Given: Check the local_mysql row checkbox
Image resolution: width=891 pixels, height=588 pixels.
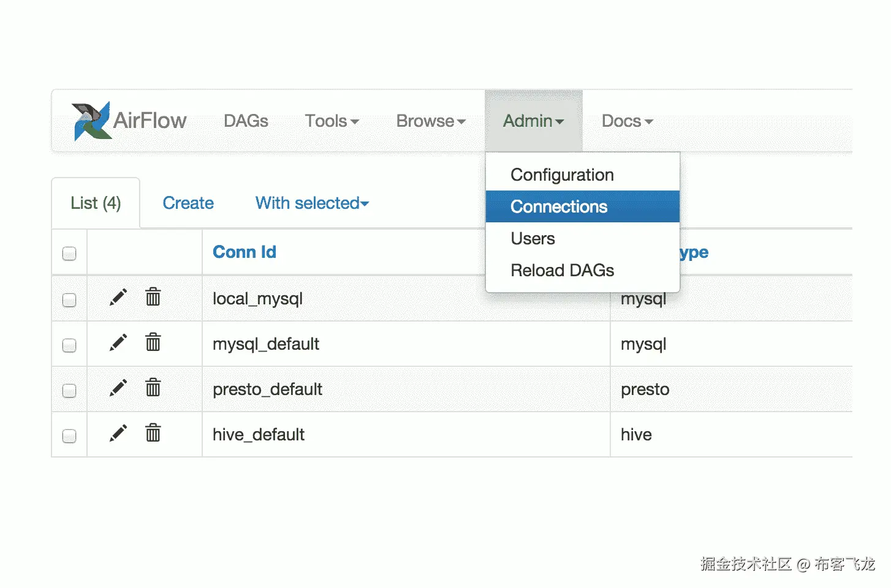Looking at the screenshot, I should coord(69,300).
